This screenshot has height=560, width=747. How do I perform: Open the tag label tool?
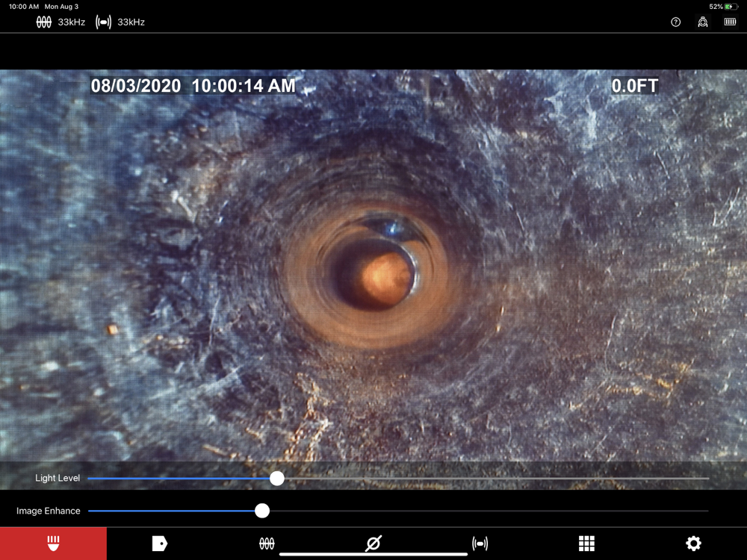(160, 544)
